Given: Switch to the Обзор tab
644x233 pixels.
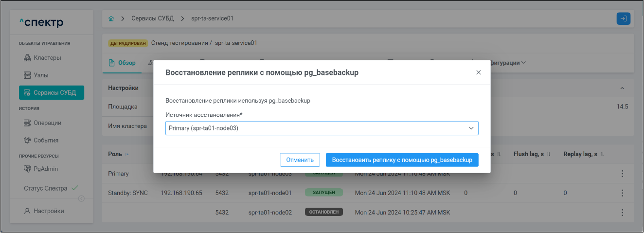Looking at the screenshot, I should [x=122, y=63].
